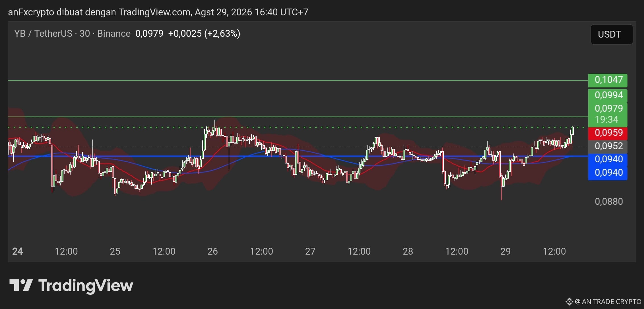Click the date label 24 on time axis
644x309 pixels.
coord(18,251)
